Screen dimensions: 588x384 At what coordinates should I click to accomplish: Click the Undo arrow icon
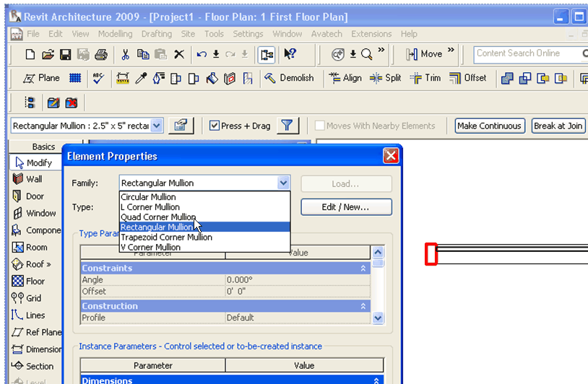202,55
